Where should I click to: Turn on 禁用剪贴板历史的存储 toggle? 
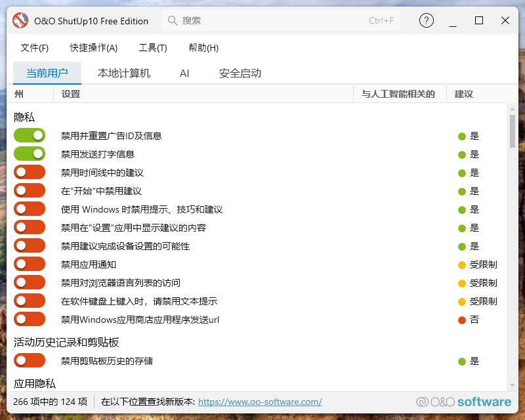30,360
